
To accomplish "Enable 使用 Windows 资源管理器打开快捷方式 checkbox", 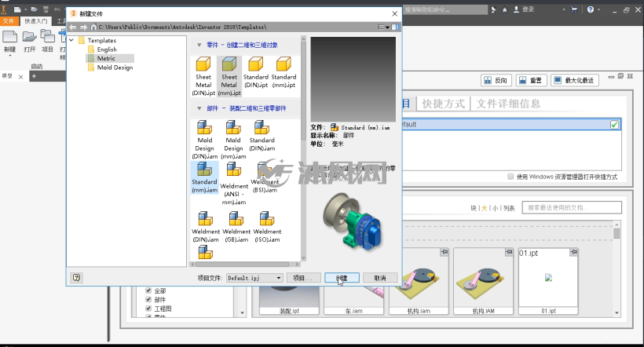I will [x=510, y=177].
